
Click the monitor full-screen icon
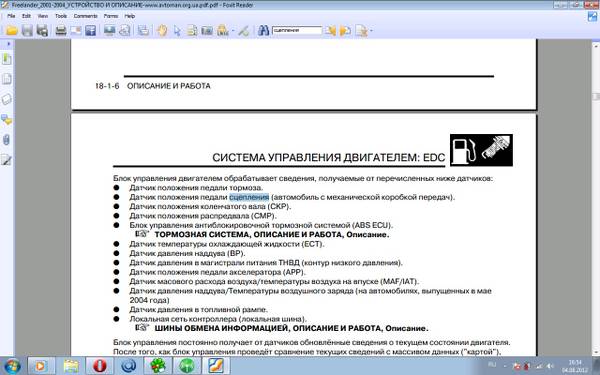(110, 31)
